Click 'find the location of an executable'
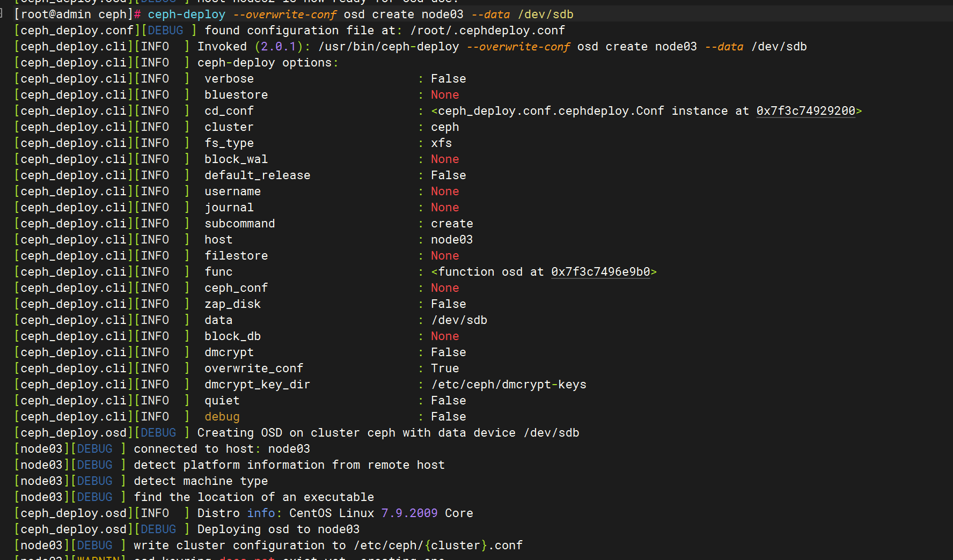Viewport: 953px width, 560px height. 254,497
